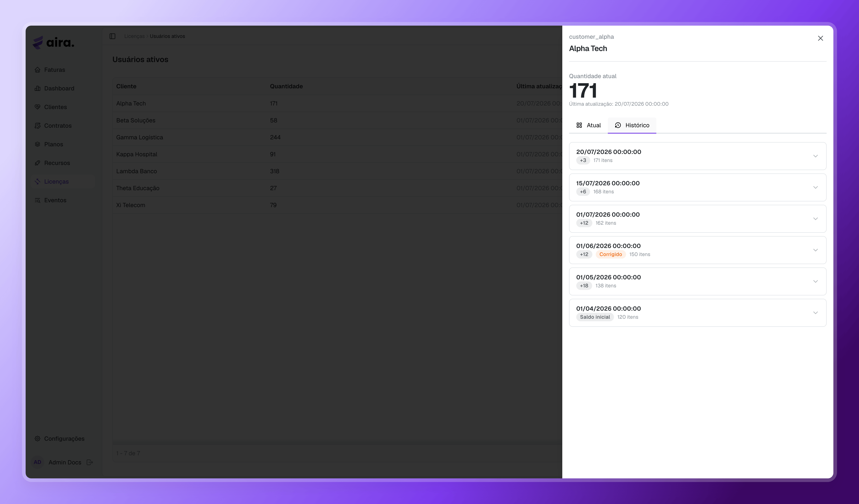The width and height of the screenshot is (859, 504).
Task: Expand the 20/07/2026 history entry chevron
Action: (815, 156)
